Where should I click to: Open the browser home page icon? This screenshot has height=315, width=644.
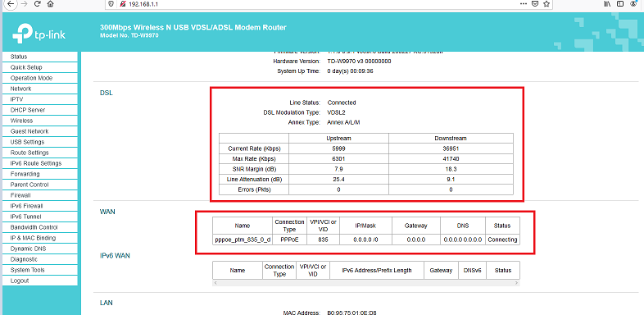pyautogui.click(x=50, y=4)
